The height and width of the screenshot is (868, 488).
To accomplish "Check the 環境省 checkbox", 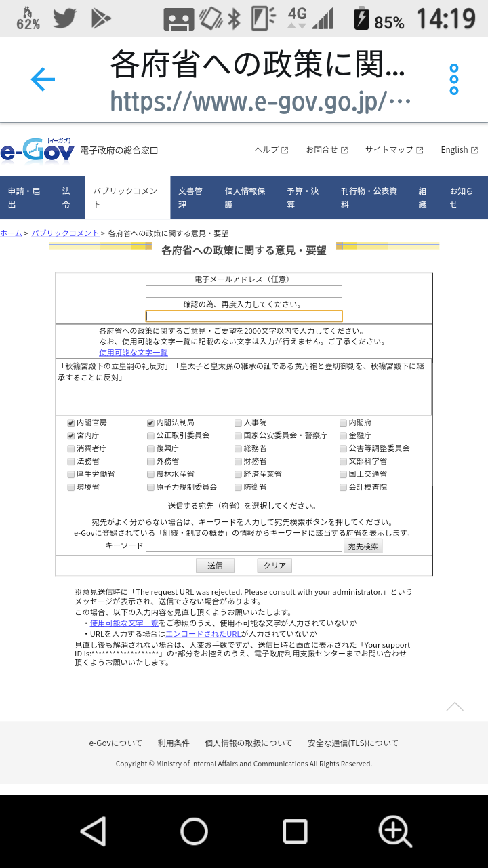I will pos(71,487).
